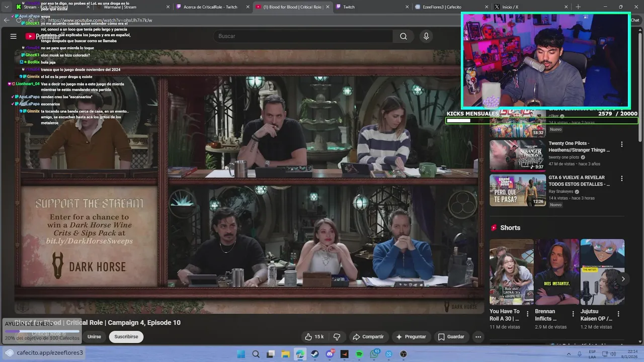The height and width of the screenshot is (362, 644).
Task: Close the Acerca de CriticalRole - Twitch tab
Action: click(248, 7)
